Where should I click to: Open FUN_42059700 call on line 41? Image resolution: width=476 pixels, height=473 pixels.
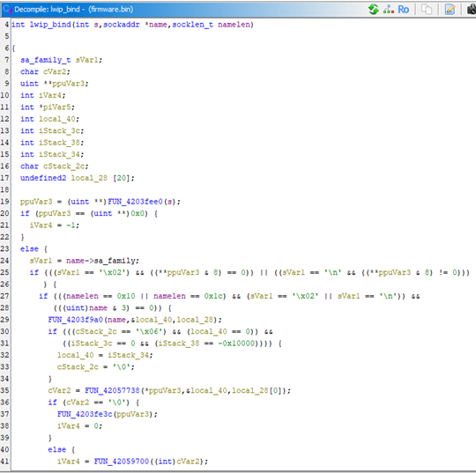[x=122, y=462]
